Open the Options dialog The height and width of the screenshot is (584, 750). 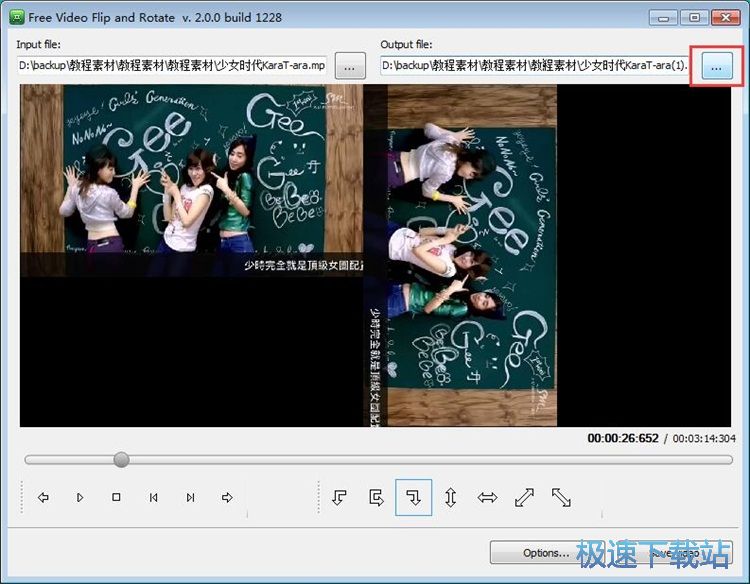click(x=546, y=553)
